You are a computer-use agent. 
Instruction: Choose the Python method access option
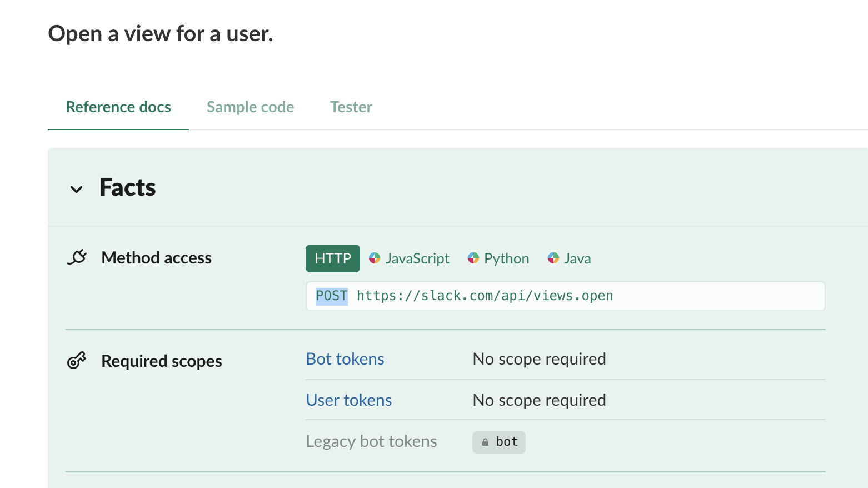click(x=506, y=258)
